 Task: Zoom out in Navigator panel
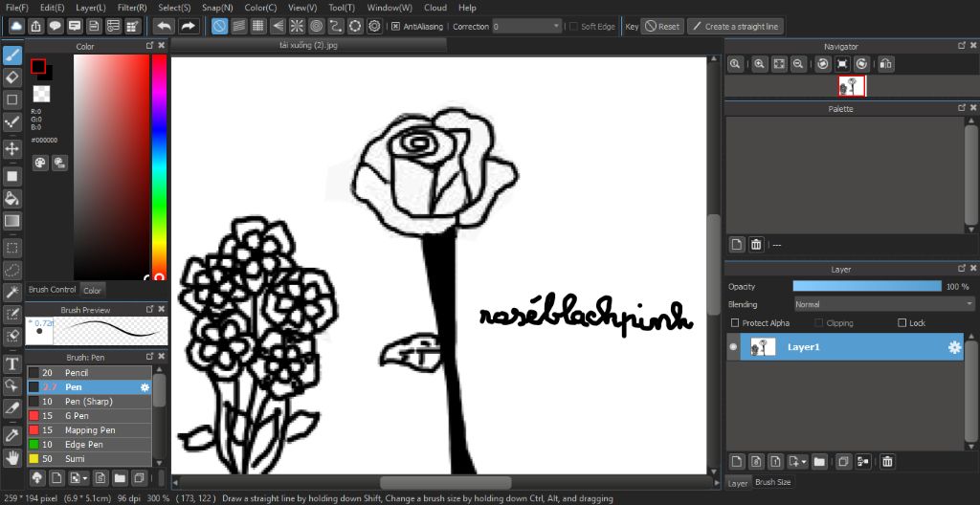(797, 64)
